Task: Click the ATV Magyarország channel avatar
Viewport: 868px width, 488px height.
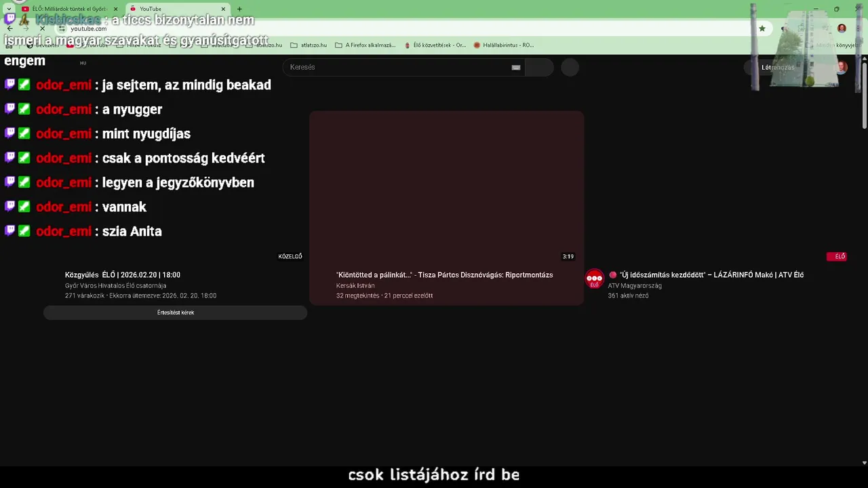Action: (595, 279)
